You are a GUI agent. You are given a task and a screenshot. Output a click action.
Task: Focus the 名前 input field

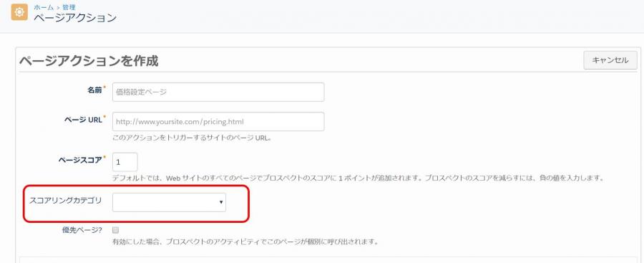(218, 92)
